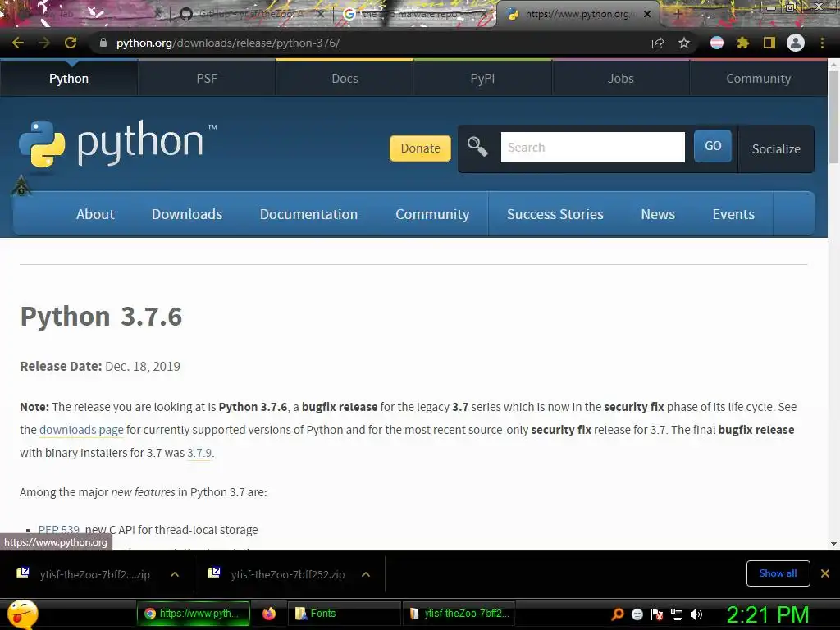Open the Socialize menu
Screen dimensions: 840x630
776,149
